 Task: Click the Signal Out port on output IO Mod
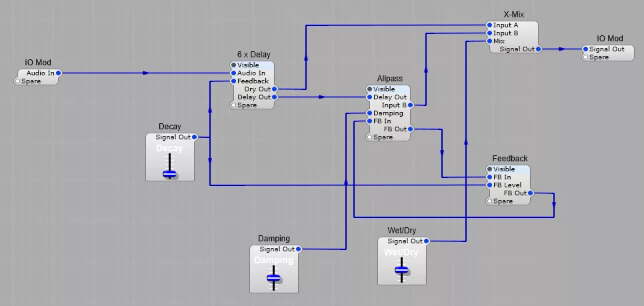(x=586, y=49)
